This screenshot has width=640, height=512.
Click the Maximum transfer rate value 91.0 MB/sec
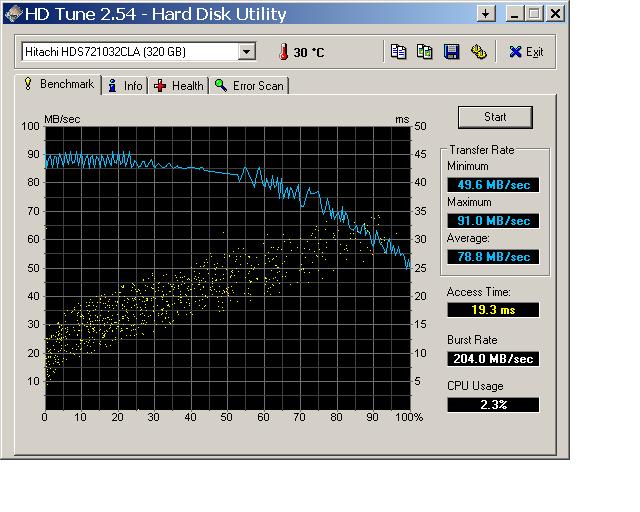(x=492, y=220)
